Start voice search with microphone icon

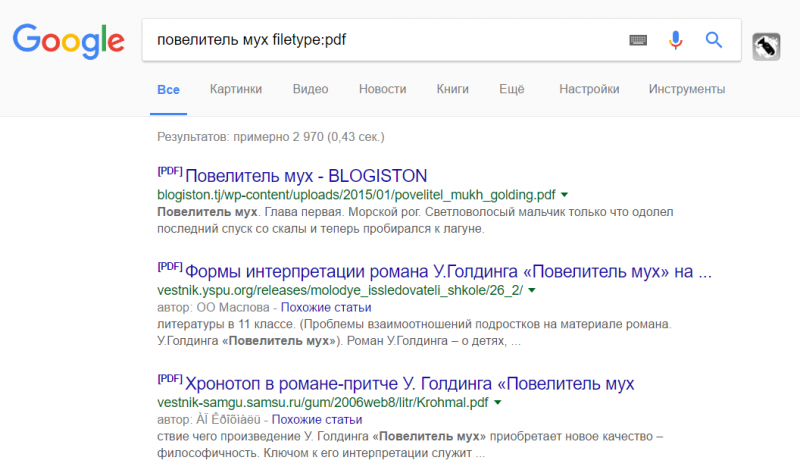(676, 40)
